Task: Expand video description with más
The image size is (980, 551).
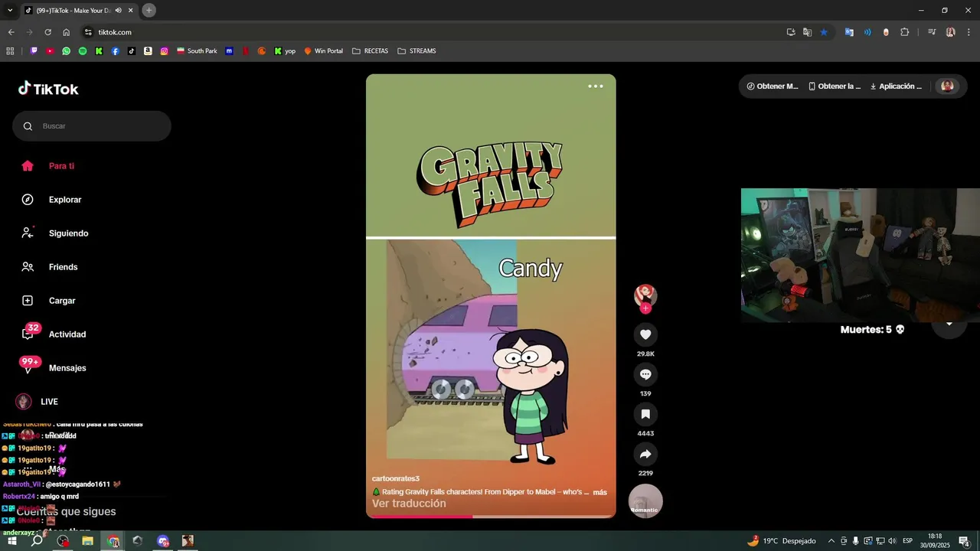Action: point(599,492)
